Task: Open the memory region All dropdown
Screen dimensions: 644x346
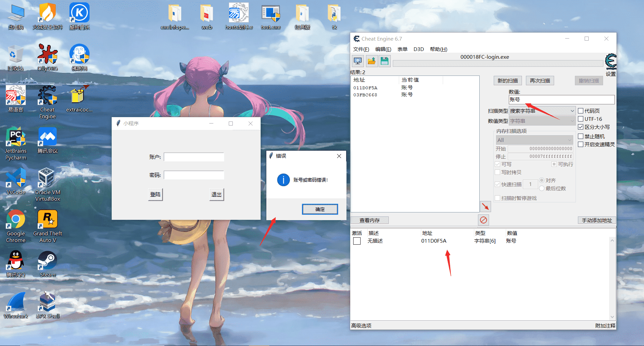Action: coord(534,140)
